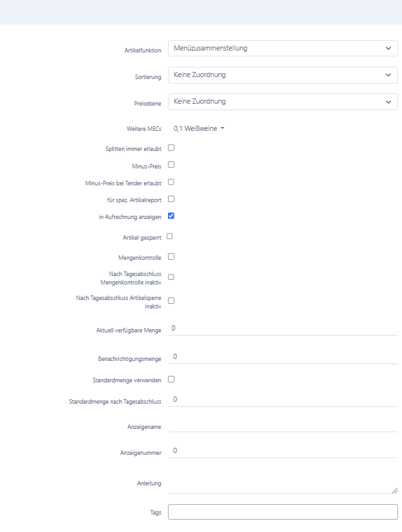Open the Preisebene dropdown
The height and width of the screenshot is (532, 402).
283,102
